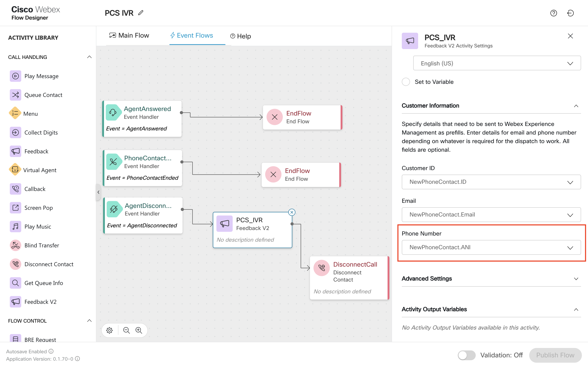Screen dimensions: 588x368
Task: Select the Blind Transfer activity icon
Action: coord(15,245)
